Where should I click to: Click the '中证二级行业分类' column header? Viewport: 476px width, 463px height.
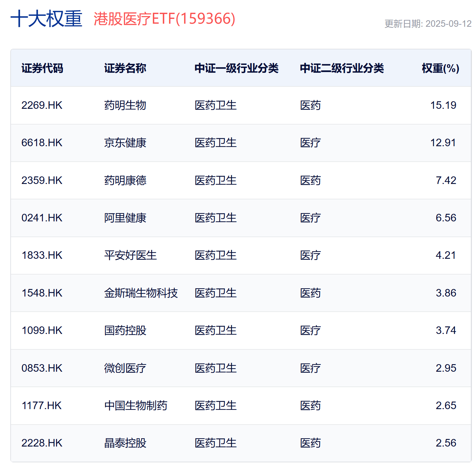click(342, 68)
